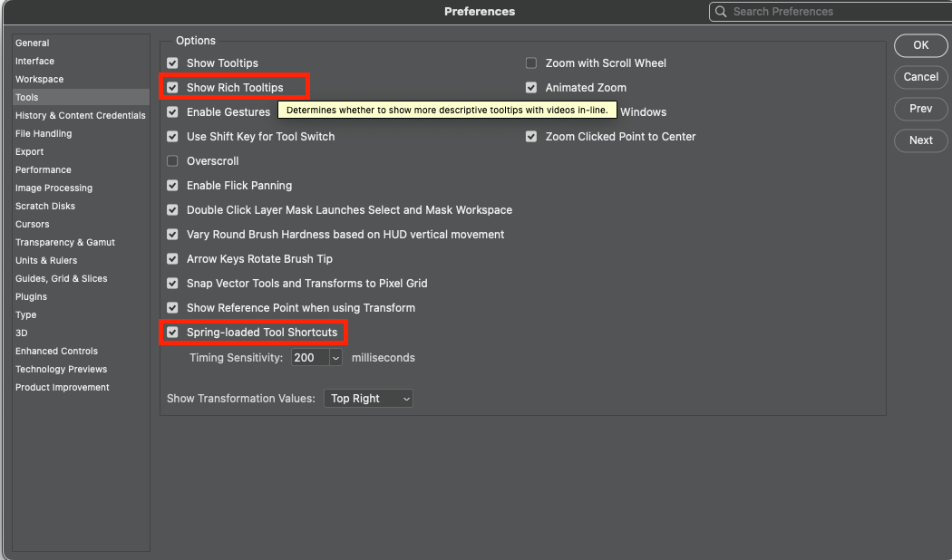
Task: Enable Zoom with Scroll Wheel
Action: pyautogui.click(x=531, y=63)
